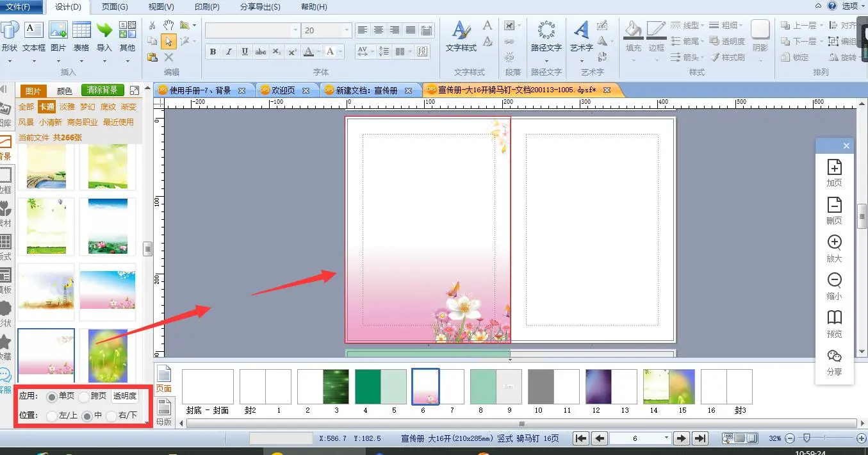The width and height of the screenshot is (868, 455).
Task: Switch to the 欢迎页 document tab
Action: pyautogui.click(x=283, y=90)
